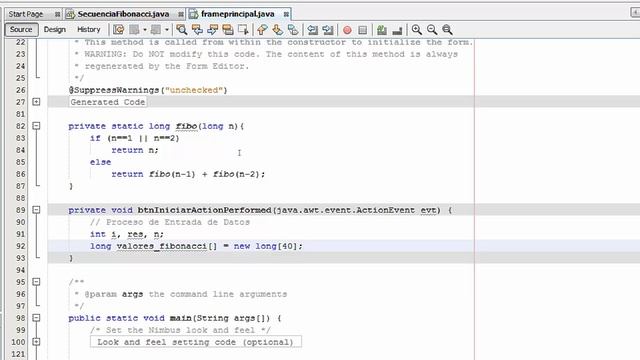
Task: Stop macro recording with the square icon
Action: pos(362,30)
